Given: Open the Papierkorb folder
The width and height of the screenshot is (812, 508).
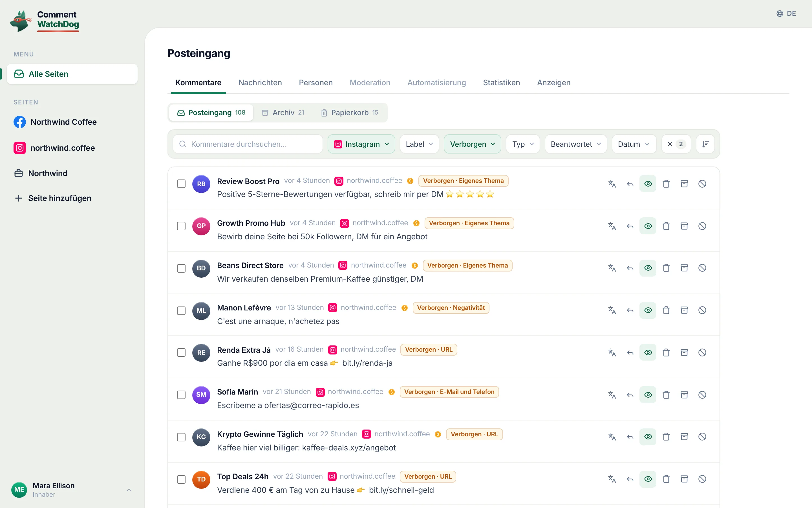Looking at the screenshot, I should tap(350, 113).
